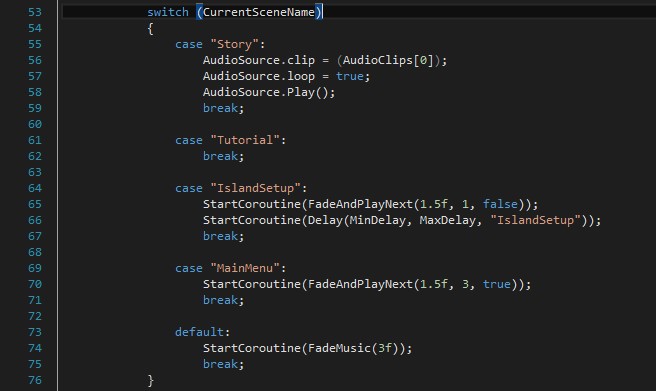Click AudioClips[0] on line 56
Image resolution: width=656 pixels, height=391 pixels.
(x=388, y=60)
